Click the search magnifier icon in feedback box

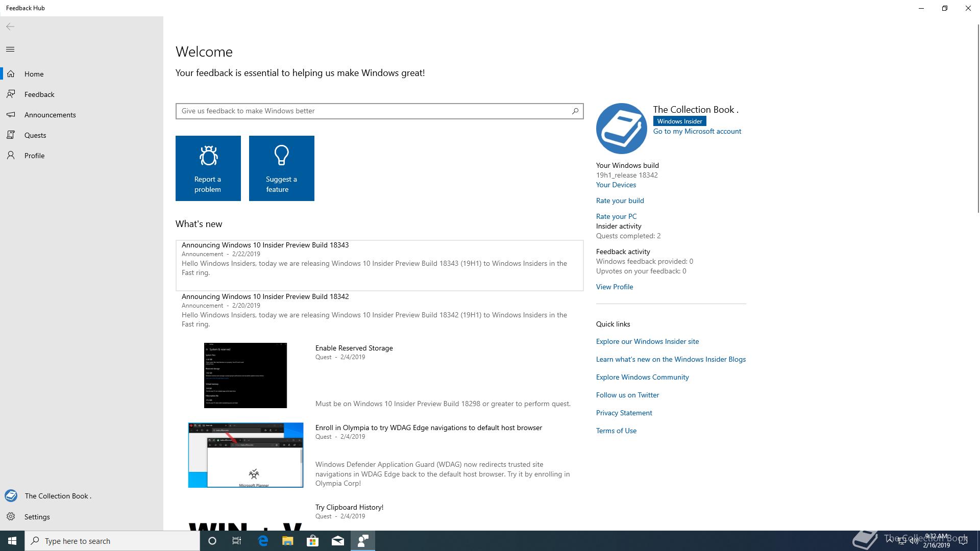click(x=575, y=111)
